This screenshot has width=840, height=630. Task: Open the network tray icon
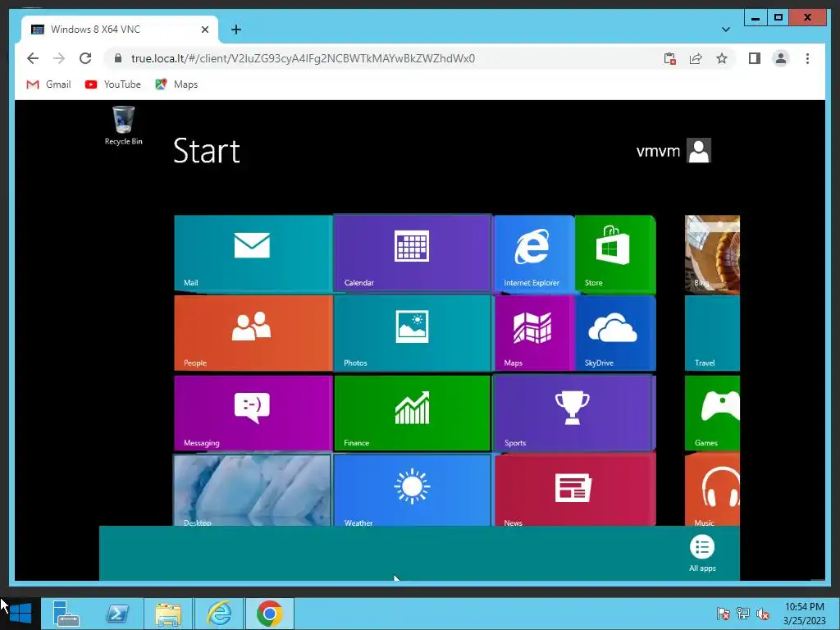tap(743, 614)
